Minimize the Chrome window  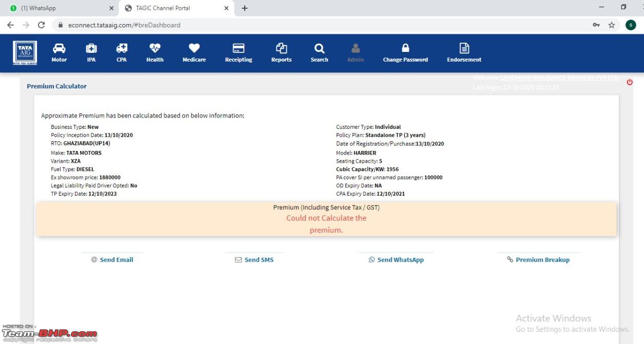601,7
